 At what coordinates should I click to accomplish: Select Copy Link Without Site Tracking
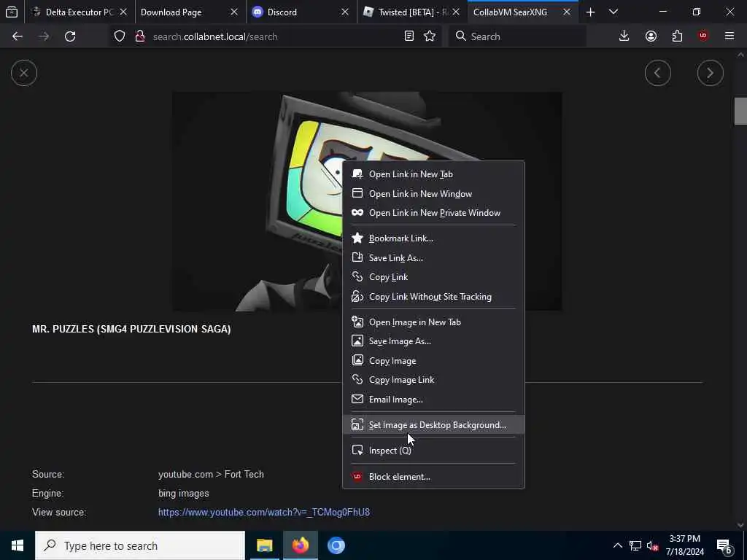pyautogui.click(x=433, y=297)
